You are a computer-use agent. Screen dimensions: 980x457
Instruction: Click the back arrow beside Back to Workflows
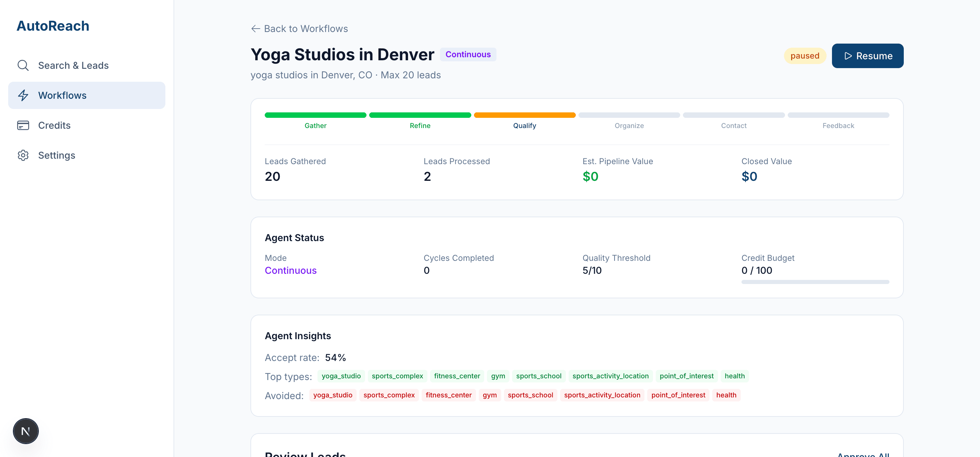click(x=255, y=29)
